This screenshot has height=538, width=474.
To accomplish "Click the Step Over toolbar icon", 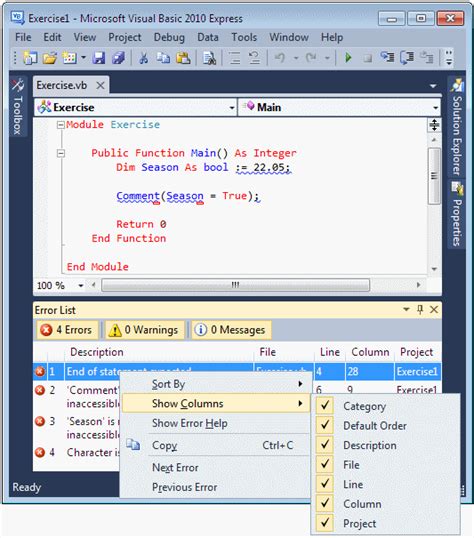I will (x=407, y=57).
